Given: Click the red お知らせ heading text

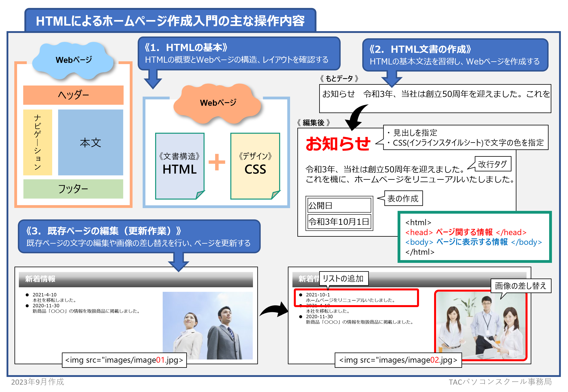Looking at the screenshot, I should point(338,144).
